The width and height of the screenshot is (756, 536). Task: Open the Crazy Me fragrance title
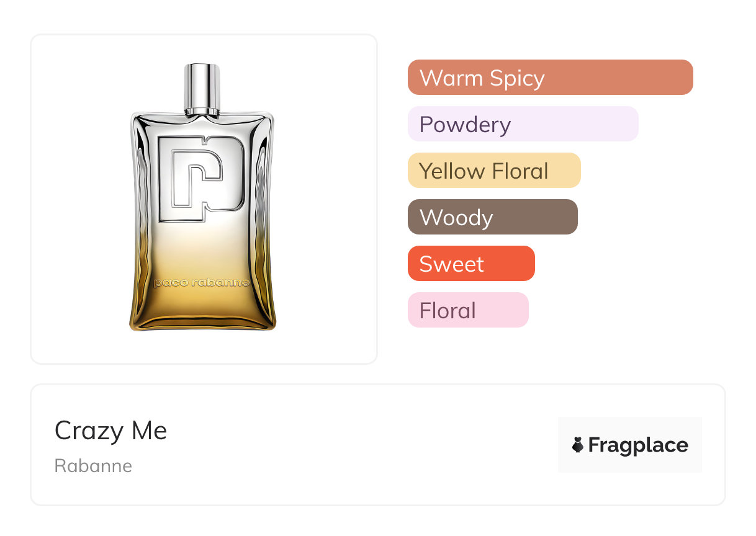111,431
